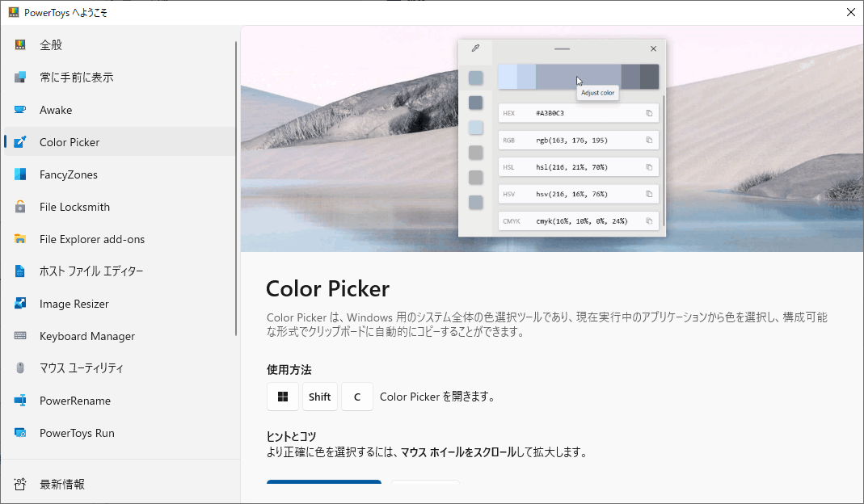Click the Shift key hint
The image size is (864, 504).
tap(319, 397)
